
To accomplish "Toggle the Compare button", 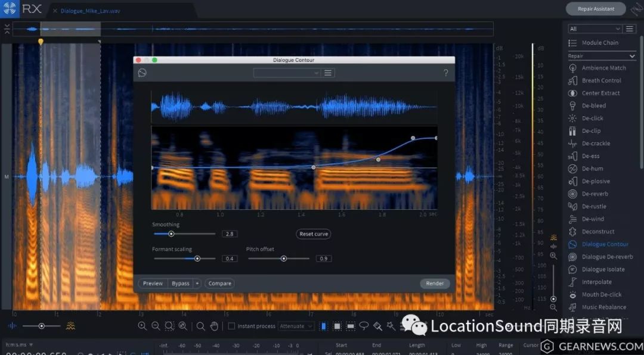I will [219, 284].
